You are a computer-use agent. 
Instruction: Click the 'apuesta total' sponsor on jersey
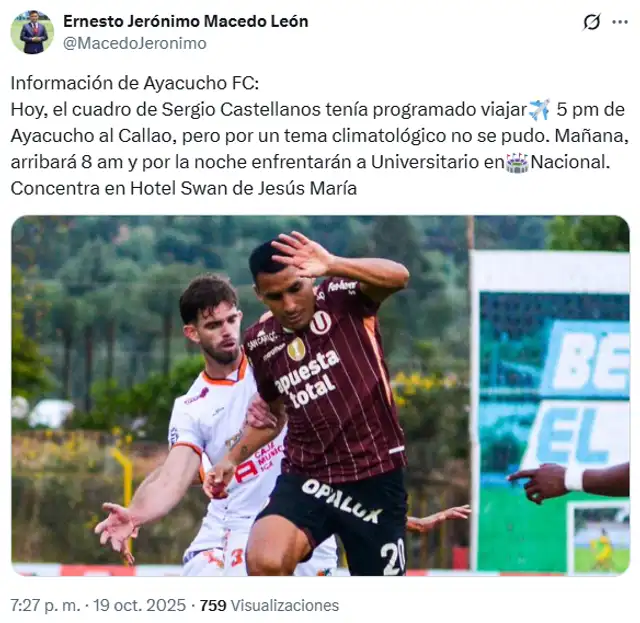pyautogui.click(x=307, y=380)
